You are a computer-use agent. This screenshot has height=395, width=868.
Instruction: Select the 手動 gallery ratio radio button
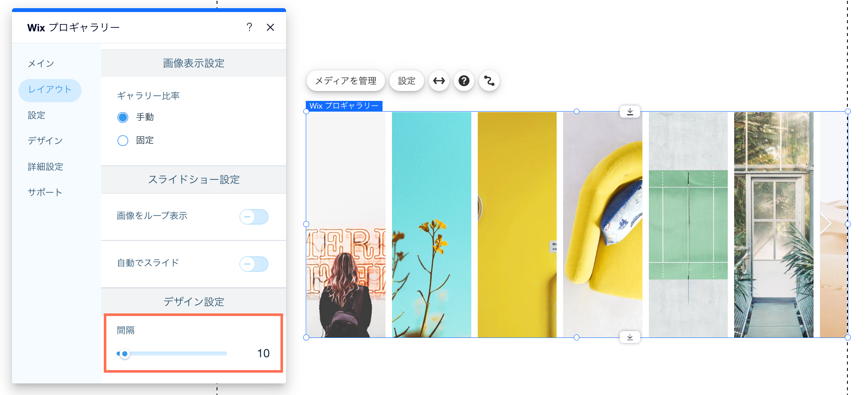tap(123, 117)
